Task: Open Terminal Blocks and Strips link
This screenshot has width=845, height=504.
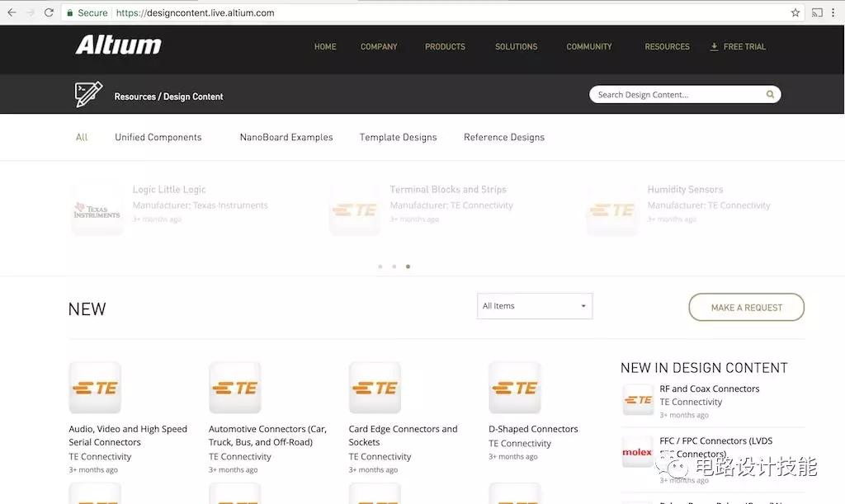Action: [448, 190]
